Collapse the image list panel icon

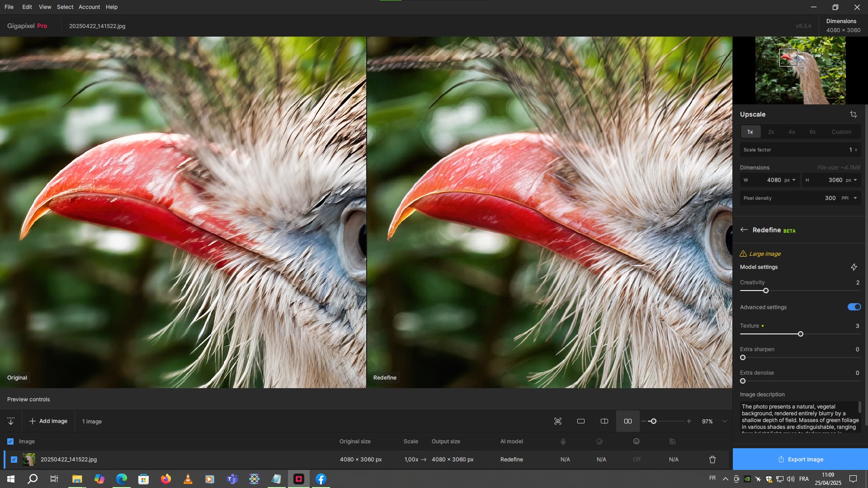[x=11, y=421]
